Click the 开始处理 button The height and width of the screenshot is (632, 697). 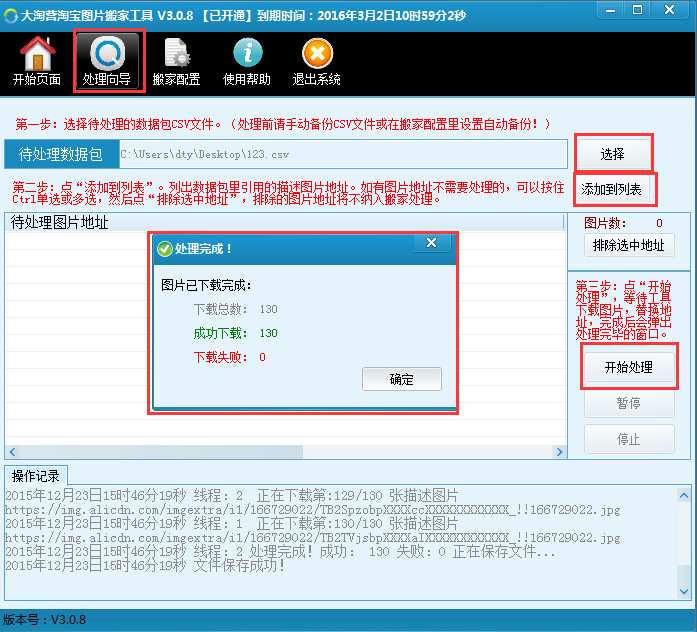coord(629,367)
